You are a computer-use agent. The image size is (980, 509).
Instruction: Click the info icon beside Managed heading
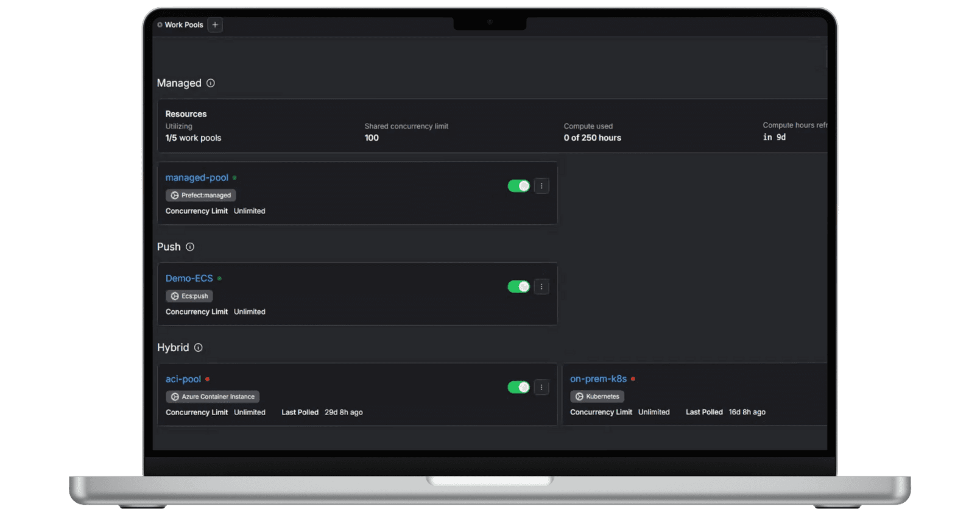[x=211, y=83]
